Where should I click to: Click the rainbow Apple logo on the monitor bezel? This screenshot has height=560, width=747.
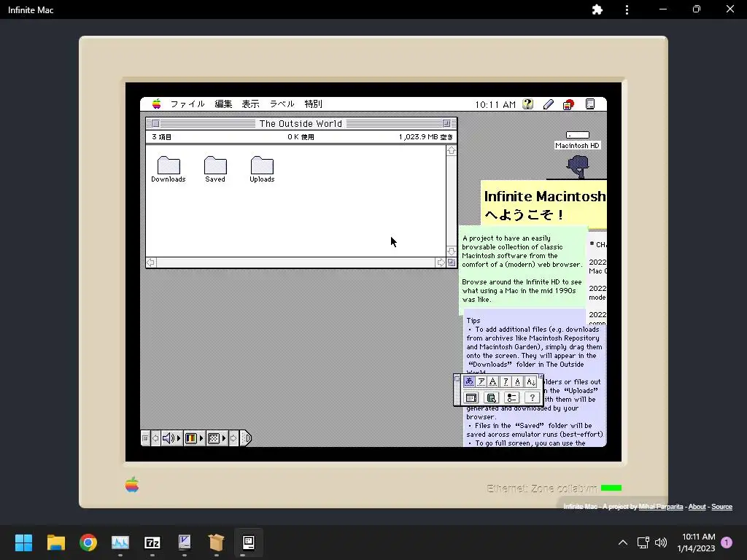tap(132, 485)
